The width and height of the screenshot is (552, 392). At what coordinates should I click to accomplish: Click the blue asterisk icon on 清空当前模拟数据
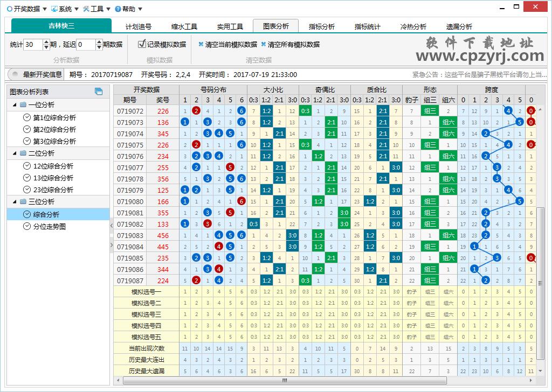coord(202,45)
